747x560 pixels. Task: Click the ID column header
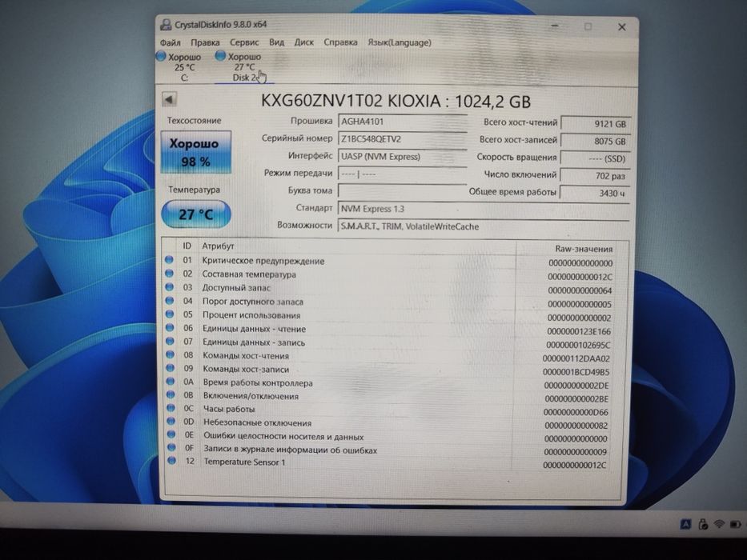click(x=187, y=246)
